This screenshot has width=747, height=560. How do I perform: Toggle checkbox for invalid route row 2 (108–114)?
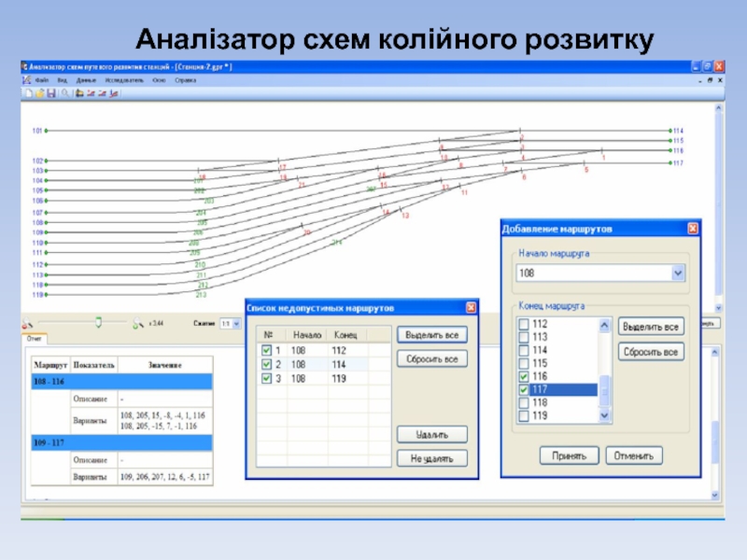(x=266, y=365)
